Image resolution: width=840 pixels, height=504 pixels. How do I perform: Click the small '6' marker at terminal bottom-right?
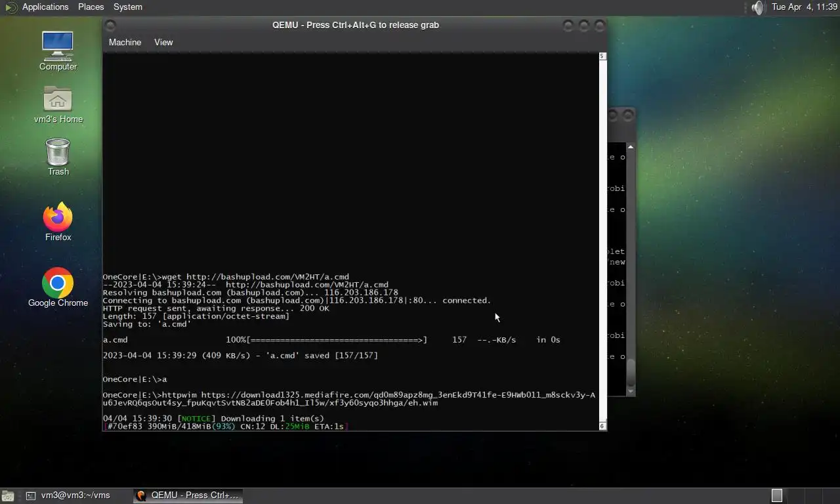click(602, 427)
